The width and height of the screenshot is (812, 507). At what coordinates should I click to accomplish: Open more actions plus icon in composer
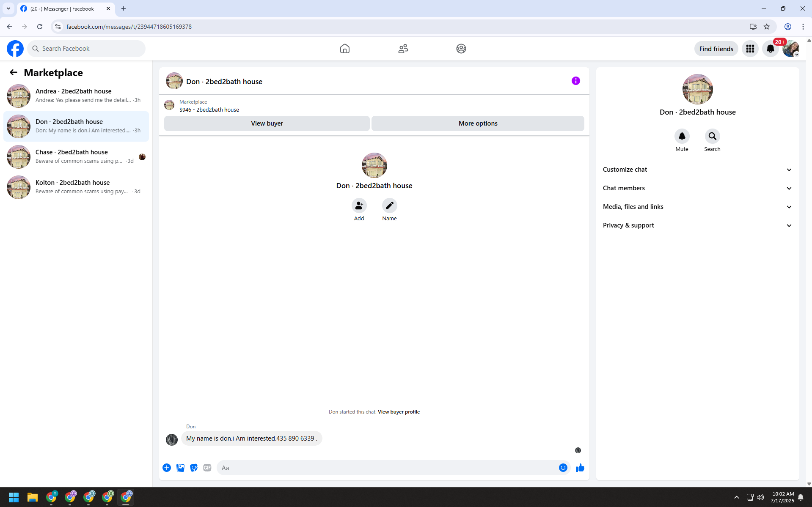(x=167, y=468)
